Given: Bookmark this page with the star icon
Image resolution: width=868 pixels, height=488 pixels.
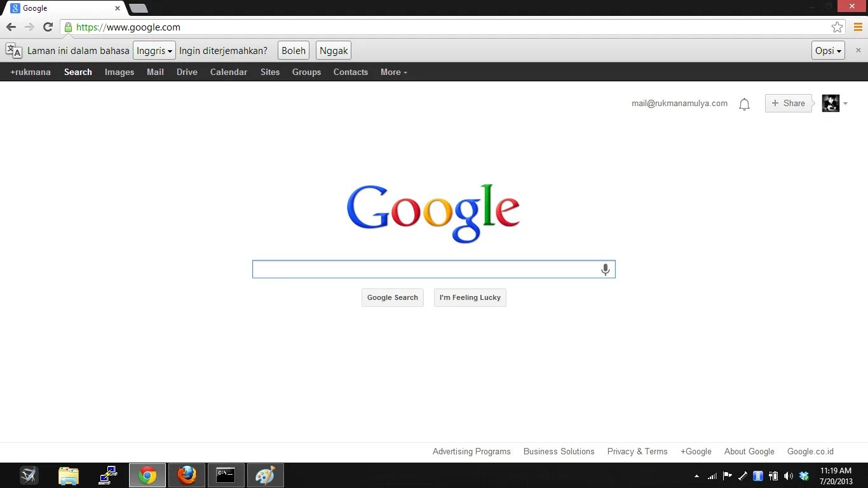Looking at the screenshot, I should point(837,27).
